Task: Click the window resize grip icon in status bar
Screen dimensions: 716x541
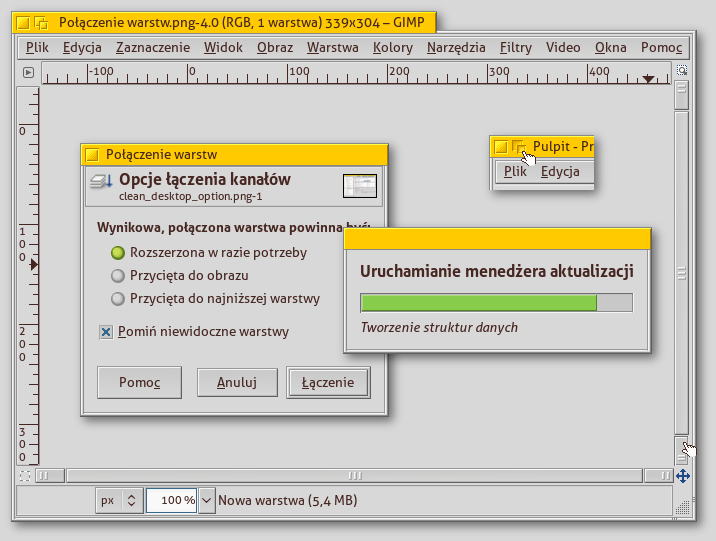Action: (682, 507)
